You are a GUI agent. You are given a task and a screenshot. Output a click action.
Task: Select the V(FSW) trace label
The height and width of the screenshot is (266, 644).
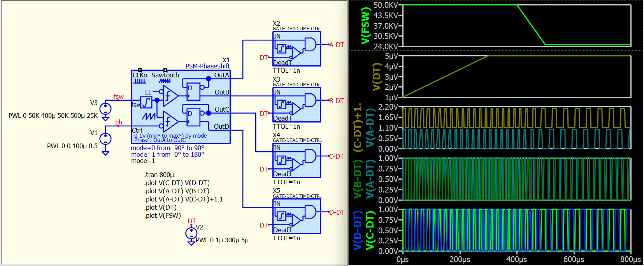[x=365, y=26]
